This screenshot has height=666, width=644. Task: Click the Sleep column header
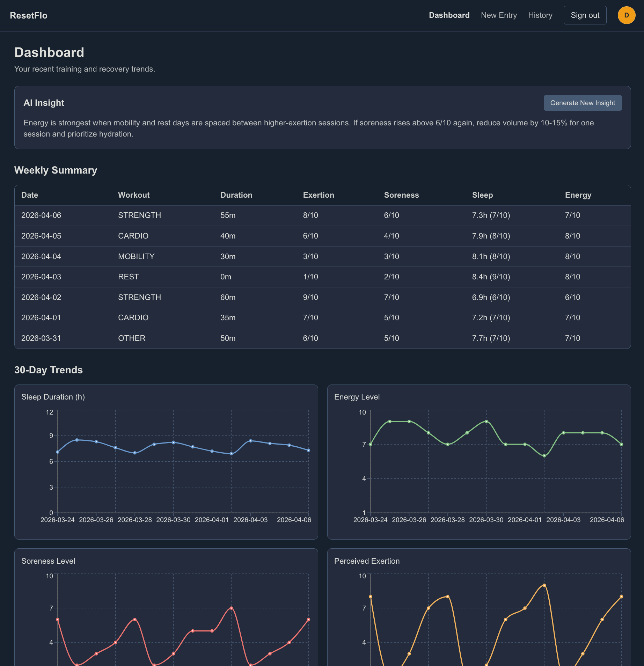tap(482, 195)
